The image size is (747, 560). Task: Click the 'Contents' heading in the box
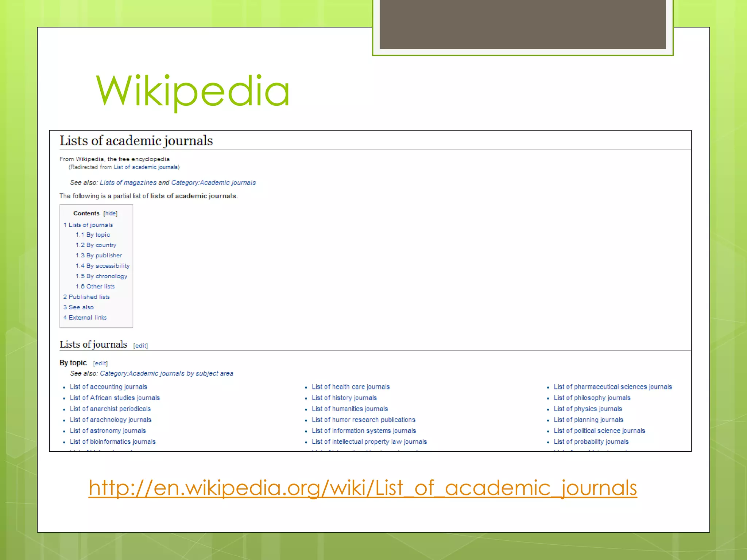[x=86, y=213]
